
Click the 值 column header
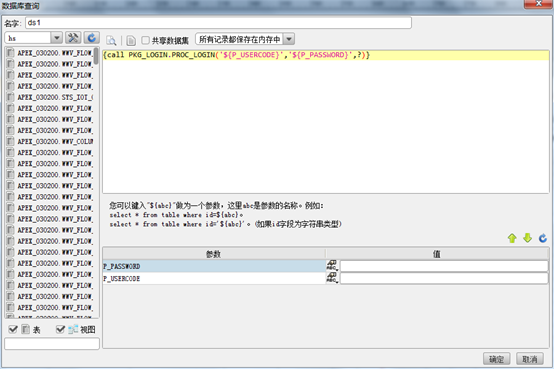click(x=437, y=254)
